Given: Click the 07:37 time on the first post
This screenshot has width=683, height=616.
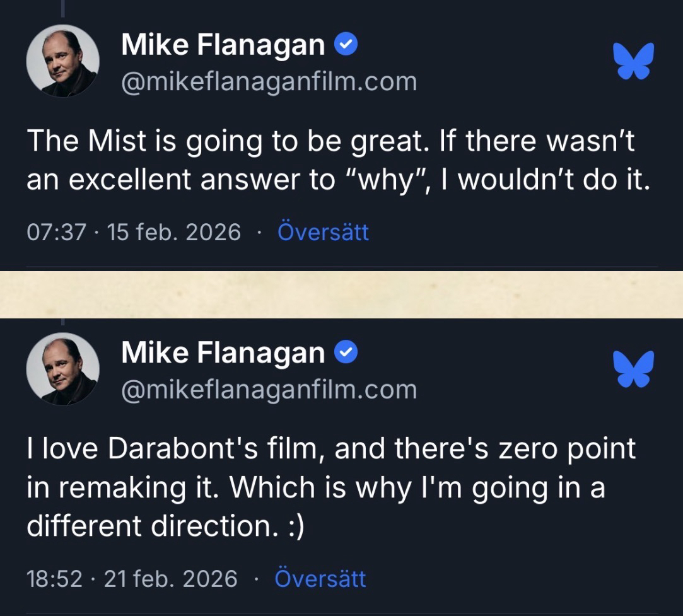Looking at the screenshot, I should [55, 233].
